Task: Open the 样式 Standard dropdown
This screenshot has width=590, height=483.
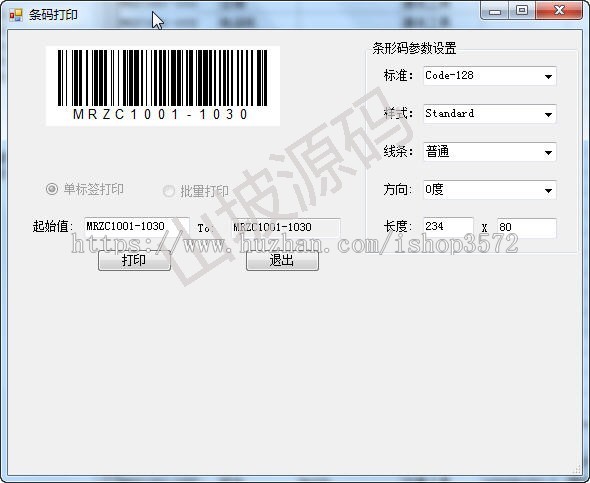Action: click(x=490, y=114)
